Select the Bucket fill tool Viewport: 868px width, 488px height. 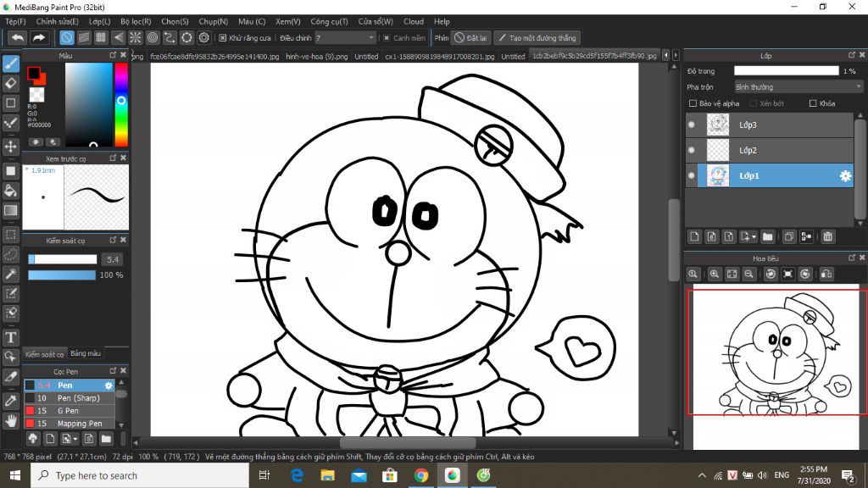[10, 191]
